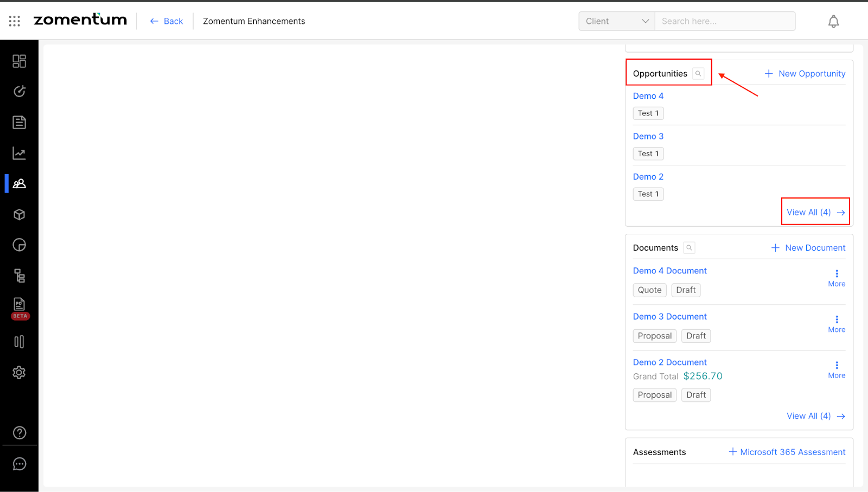This screenshot has width=868, height=492.
Task: Open the Demo 2 Document
Action: pyautogui.click(x=670, y=362)
